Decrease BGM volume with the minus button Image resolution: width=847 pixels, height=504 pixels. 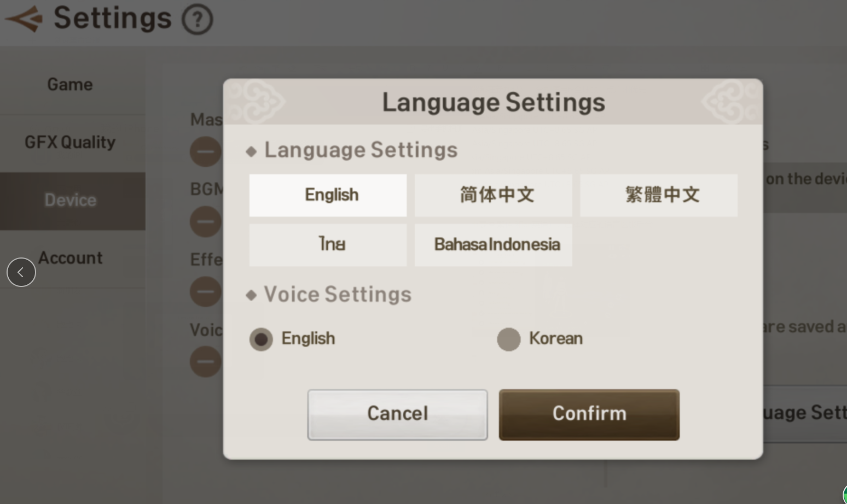[x=206, y=221]
